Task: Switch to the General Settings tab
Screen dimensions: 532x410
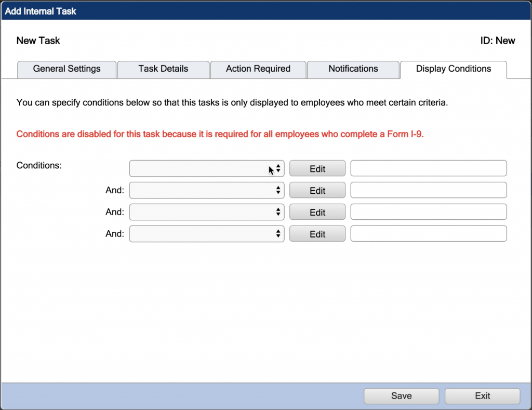Action: pos(66,69)
